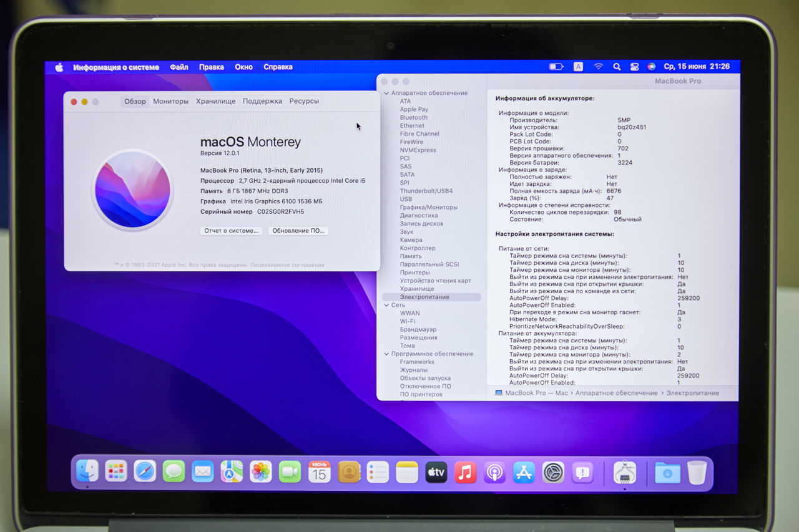
Task: Open Mail app in Dock
Action: [203, 471]
